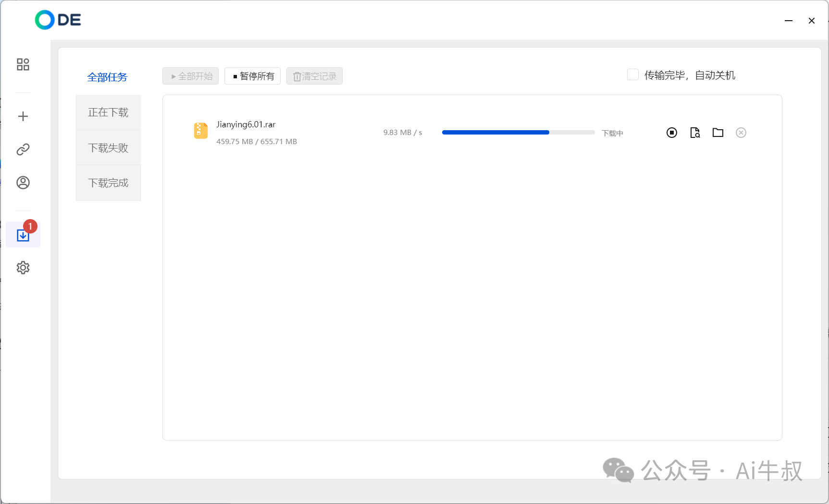Preview the Jianying6.01.rar file contents

(694, 133)
